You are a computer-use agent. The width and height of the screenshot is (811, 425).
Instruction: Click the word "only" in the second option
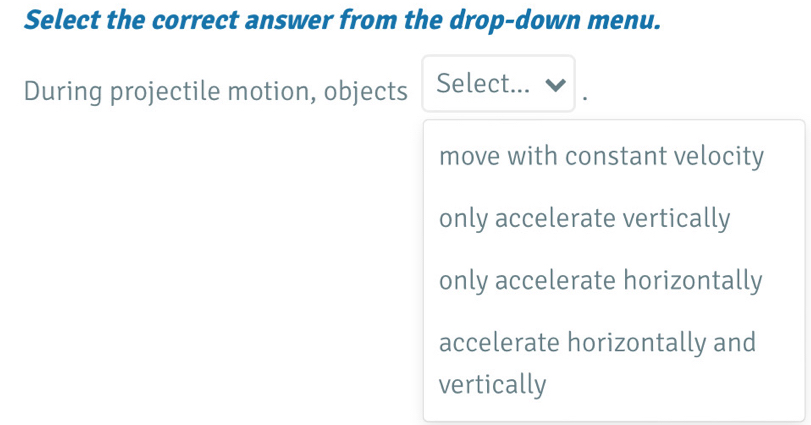(463, 218)
